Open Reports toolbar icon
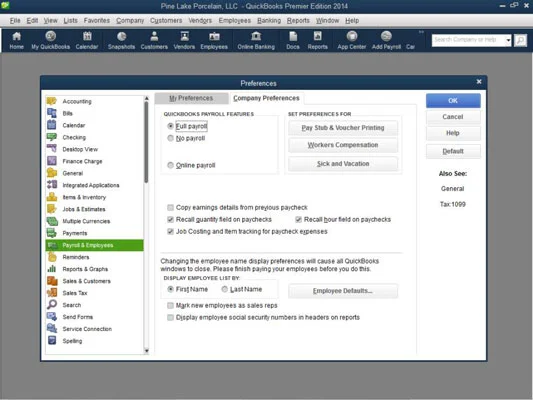This screenshot has height=400, width=533. point(317,40)
